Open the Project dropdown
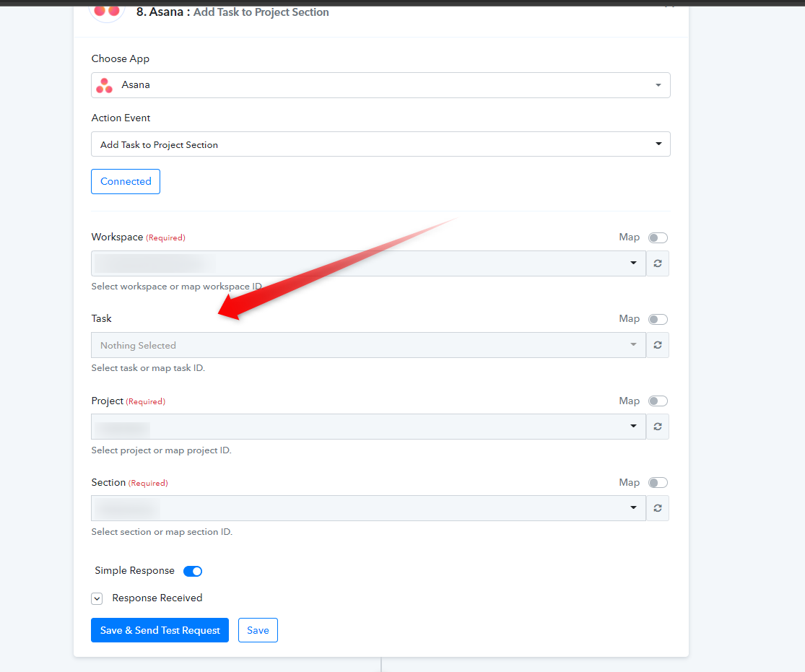805x672 pixels. [x=368, y=427]
